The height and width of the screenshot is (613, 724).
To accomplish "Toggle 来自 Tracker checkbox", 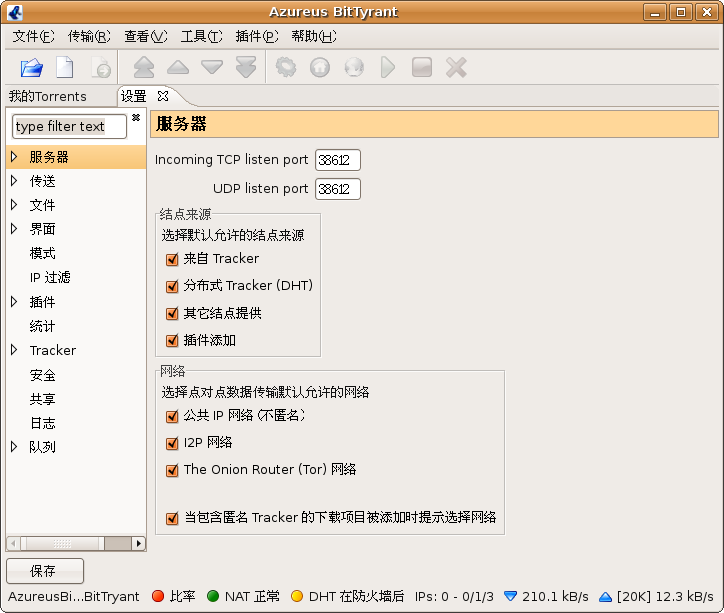I will [172, 259].
